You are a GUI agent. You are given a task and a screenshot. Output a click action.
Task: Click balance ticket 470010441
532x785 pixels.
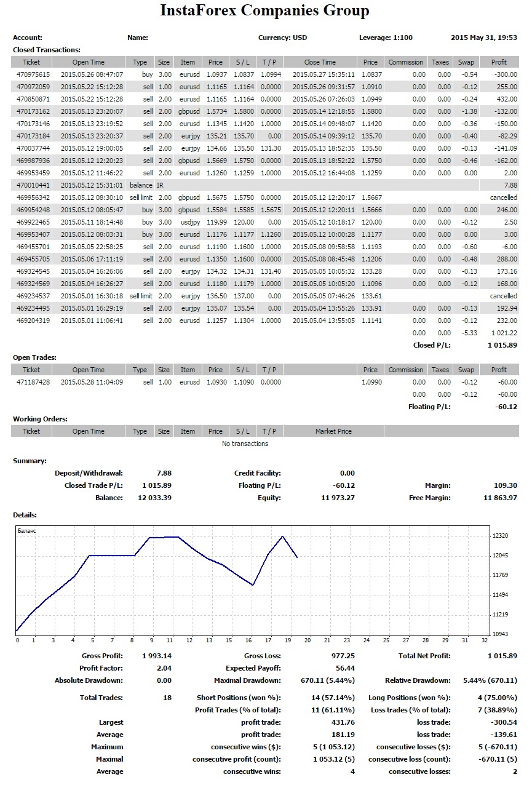coord(33,185)
